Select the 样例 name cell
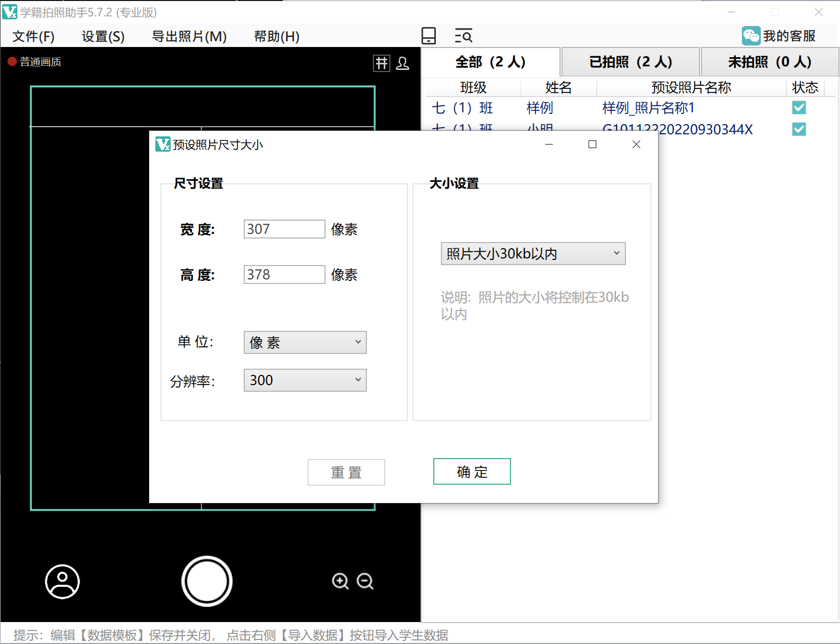The width and height of the screenshot is (840, 644). [540, 108]
